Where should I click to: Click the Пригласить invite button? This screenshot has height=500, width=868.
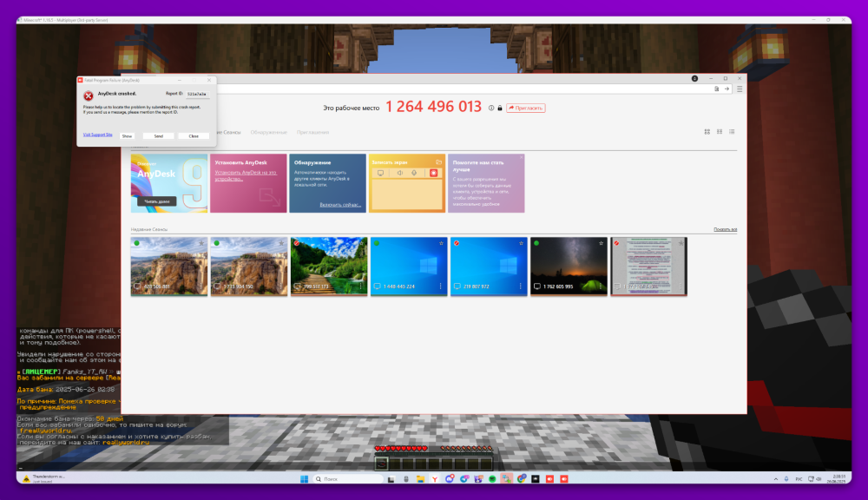526,108
